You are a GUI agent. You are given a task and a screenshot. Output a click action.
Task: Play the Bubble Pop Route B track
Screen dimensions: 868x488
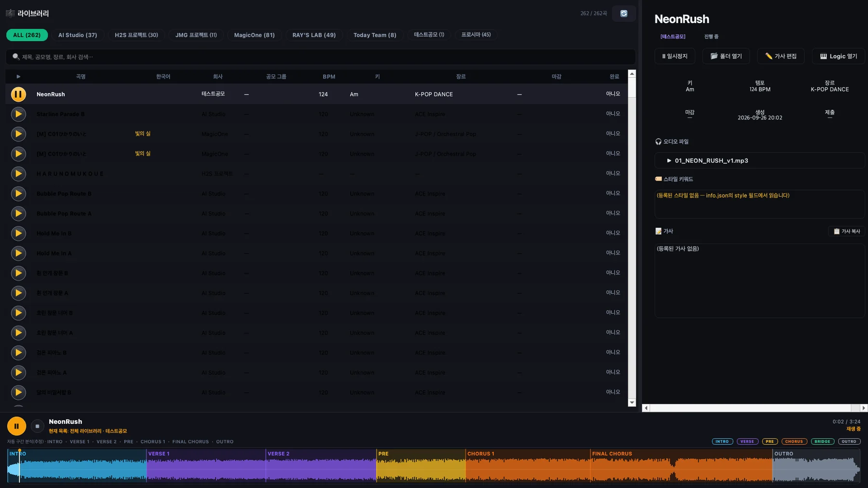tap(18, 194)
